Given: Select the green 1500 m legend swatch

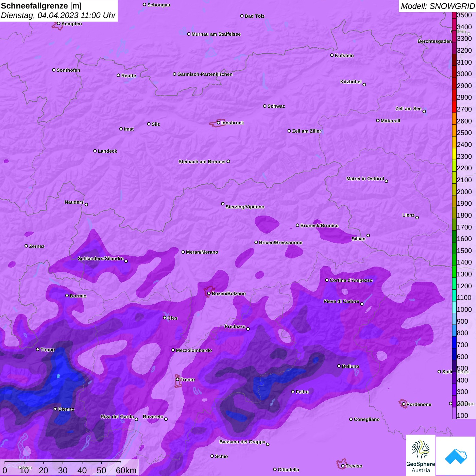Looking at the screenshot, I should coord(454,248).
